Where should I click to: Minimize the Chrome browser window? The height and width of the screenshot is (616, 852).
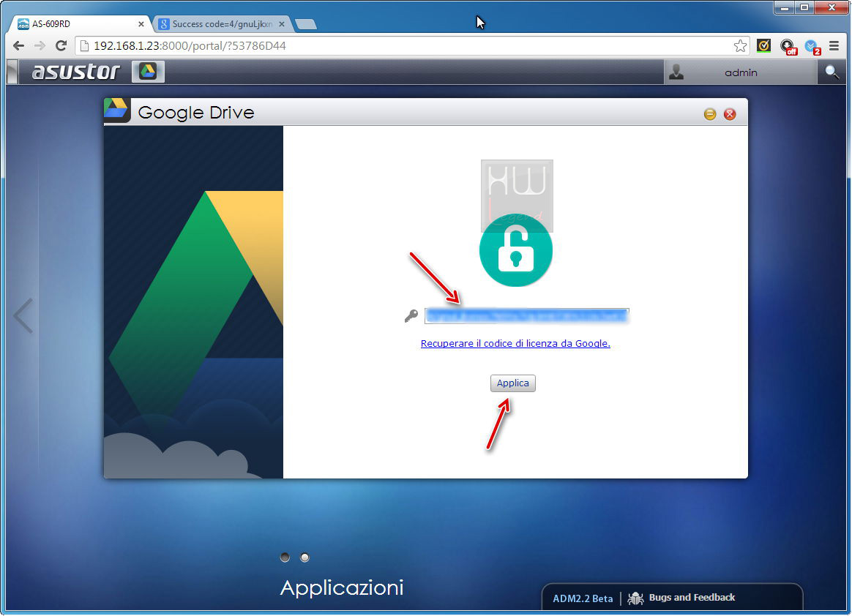pyautogui.click(x=785, y=7)
